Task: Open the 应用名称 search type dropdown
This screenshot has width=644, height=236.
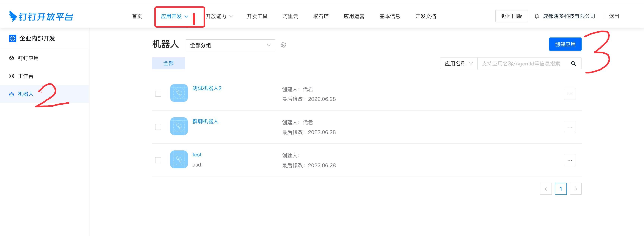Action: click(x=458, y=64)
